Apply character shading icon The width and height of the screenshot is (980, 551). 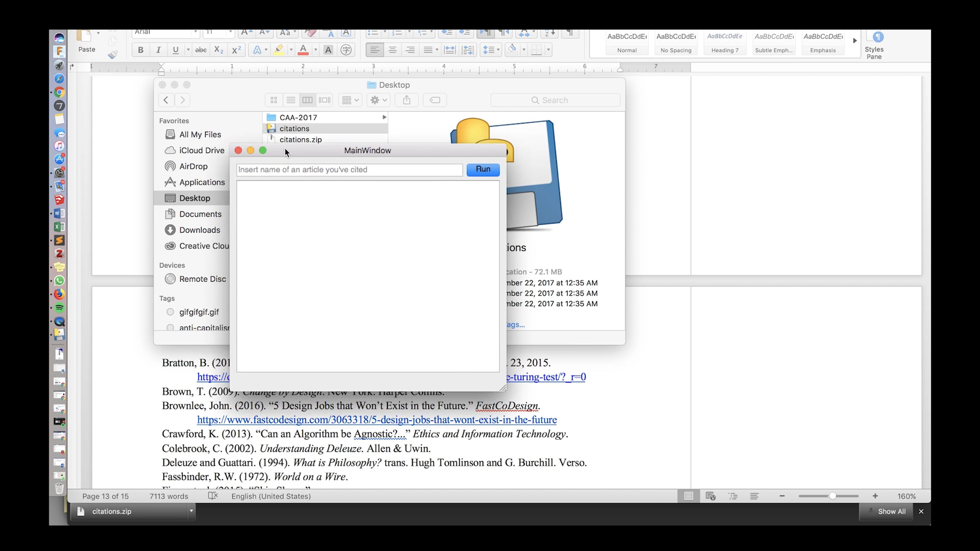pyautogui.click(x=328, y=50)
